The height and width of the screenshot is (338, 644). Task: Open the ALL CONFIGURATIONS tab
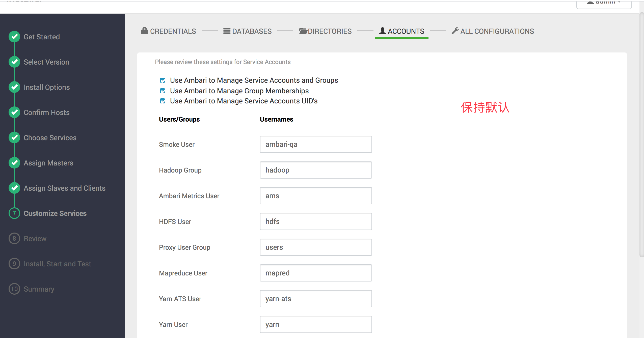pyautogui.click(x=497, y=31)
